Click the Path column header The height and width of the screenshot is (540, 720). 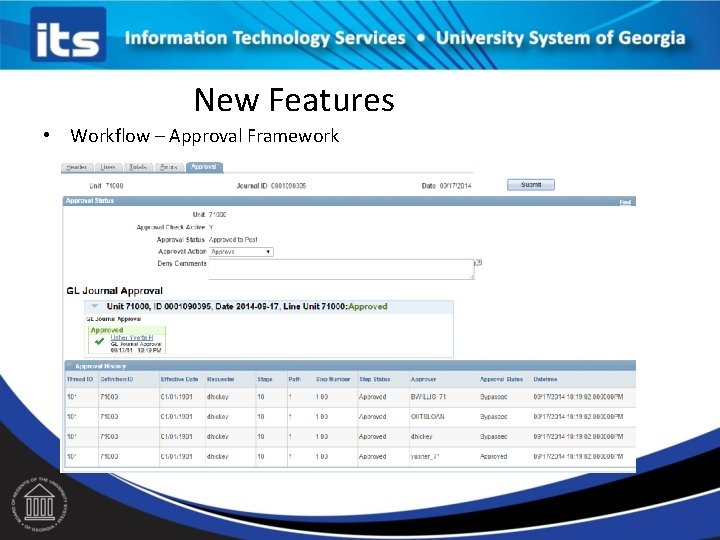(294, 379)
